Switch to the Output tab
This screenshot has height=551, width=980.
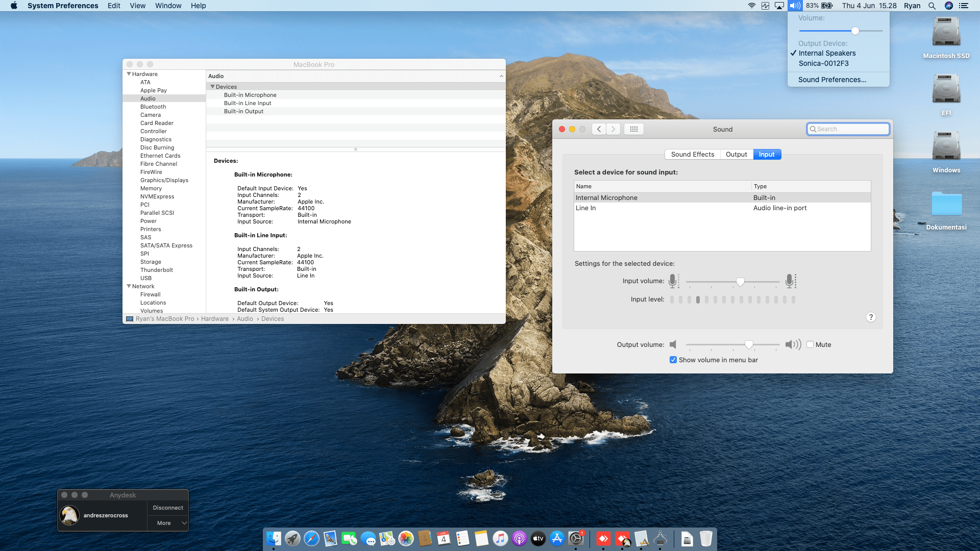pyautogui.click(x=736, y=155)
